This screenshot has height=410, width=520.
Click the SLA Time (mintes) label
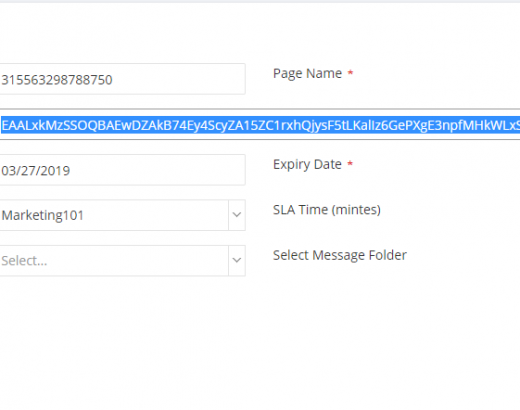(x=327, y=210)
